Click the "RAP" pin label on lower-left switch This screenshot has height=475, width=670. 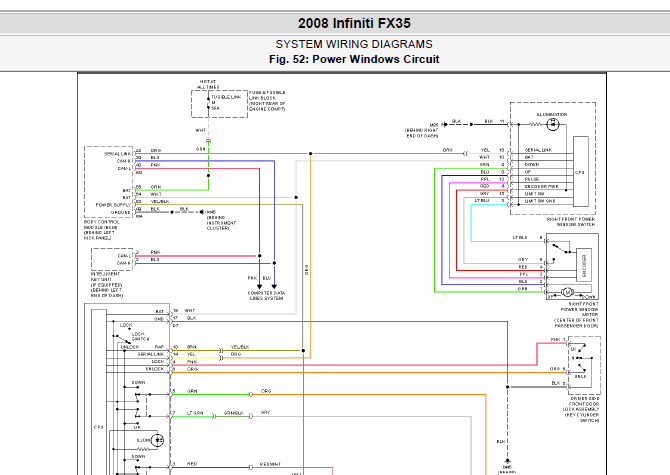pyautogui.click(x=159, y=347)
